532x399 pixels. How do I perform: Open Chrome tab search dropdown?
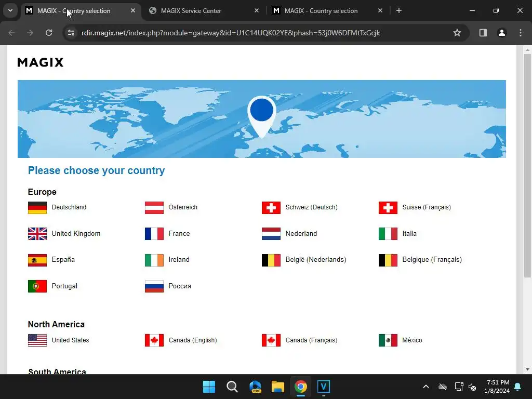pos(10,10)
